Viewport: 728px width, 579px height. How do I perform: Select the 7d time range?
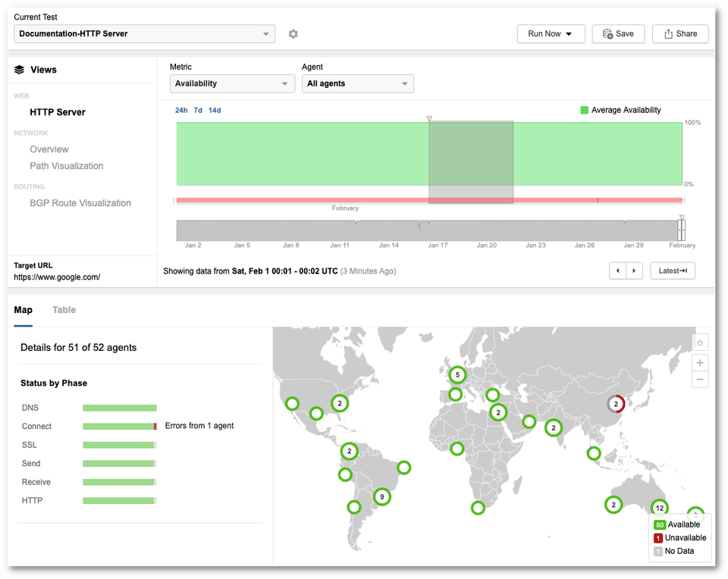coord(198,111)
